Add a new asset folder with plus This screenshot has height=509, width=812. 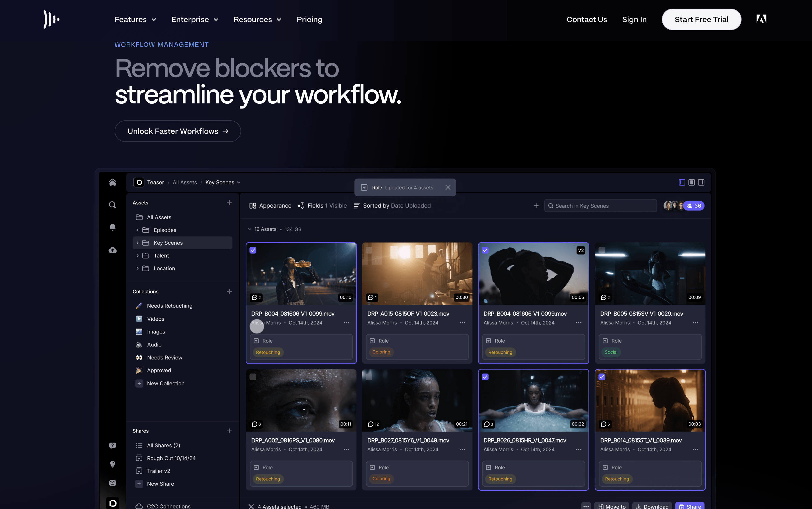(229, 203)
